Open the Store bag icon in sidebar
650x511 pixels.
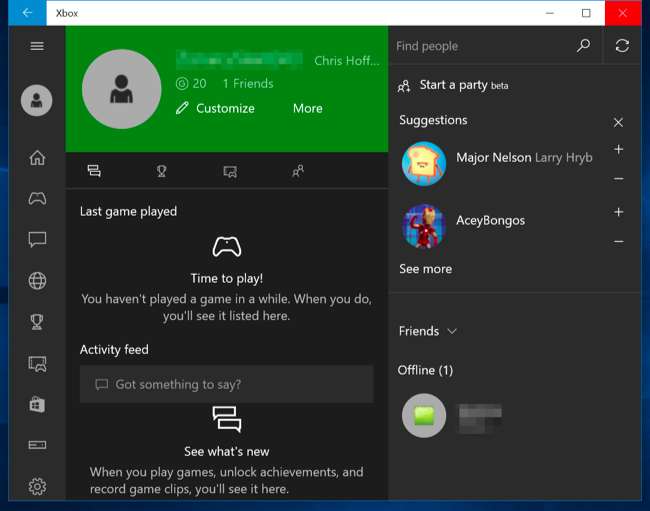pyautogui.click(x=37, y=404)
